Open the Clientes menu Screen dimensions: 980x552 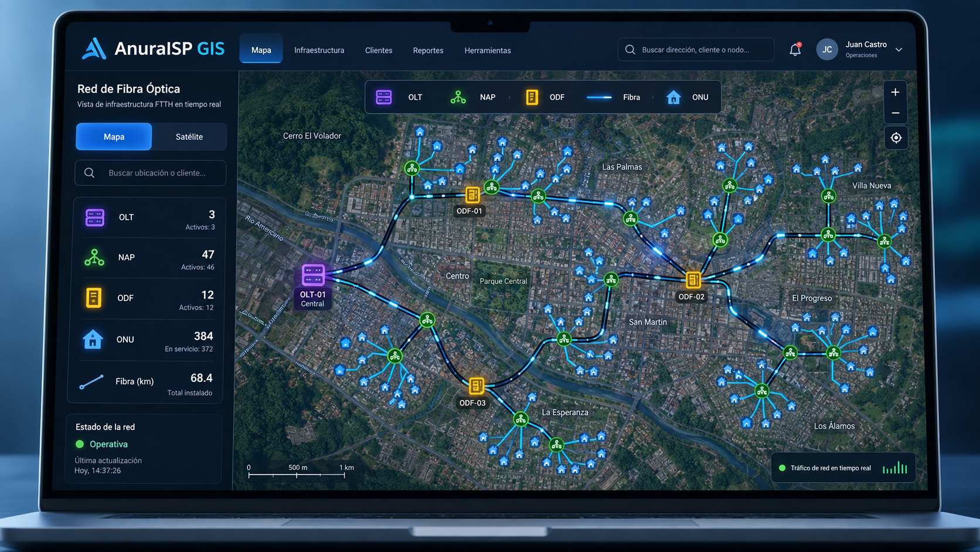tap(379, 50)
